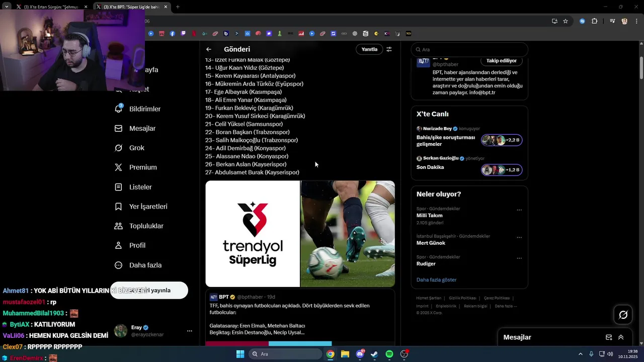This screenshot has width=644, height=362.
Task: Open Hizmet Şartları footer link
Action: pyautogui.click(x=429, y=298)
